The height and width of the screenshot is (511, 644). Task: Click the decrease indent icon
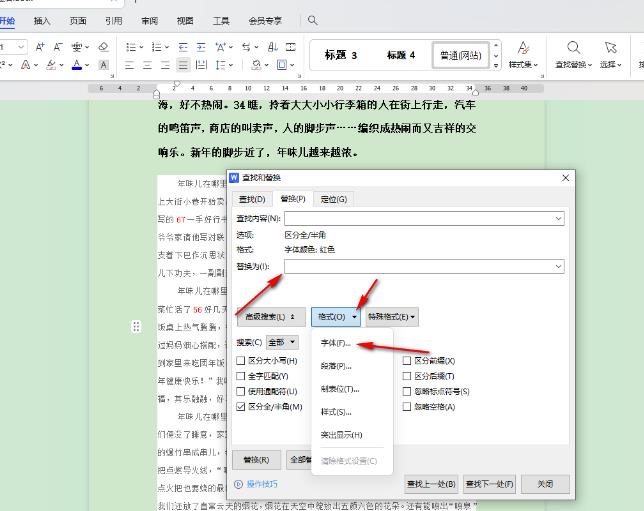pos(183,47)
